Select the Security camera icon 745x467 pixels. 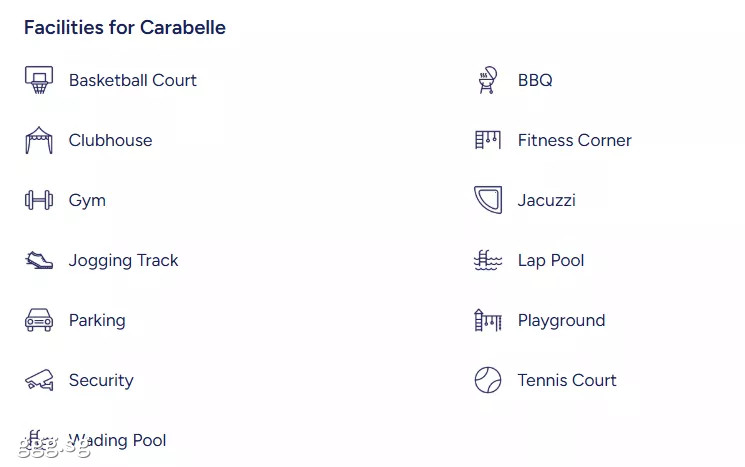point(39,380)
